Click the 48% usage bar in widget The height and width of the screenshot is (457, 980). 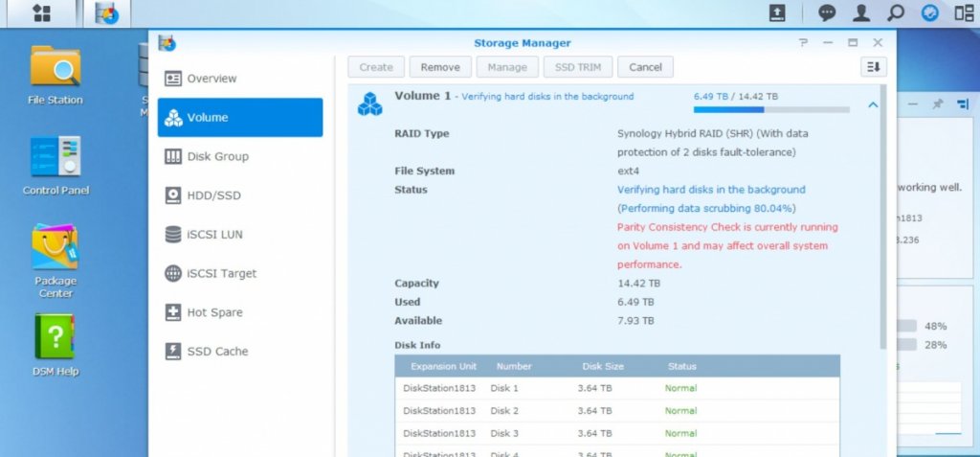point(907,326)
